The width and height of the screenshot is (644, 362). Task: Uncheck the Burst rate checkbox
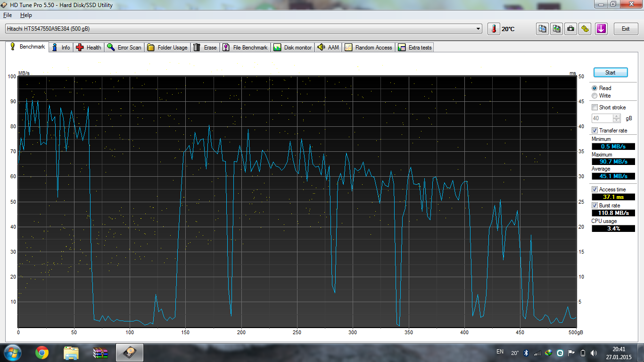[x=595, y=206]
